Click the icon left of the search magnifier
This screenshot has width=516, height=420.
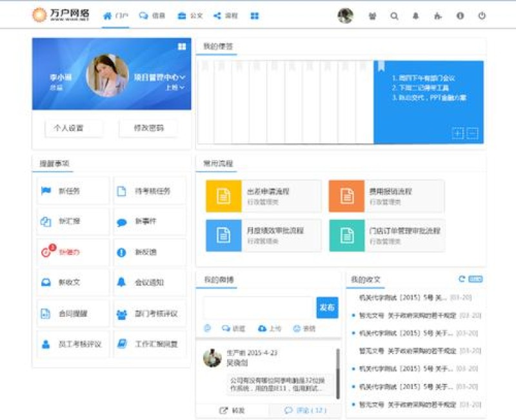(372, 15)
